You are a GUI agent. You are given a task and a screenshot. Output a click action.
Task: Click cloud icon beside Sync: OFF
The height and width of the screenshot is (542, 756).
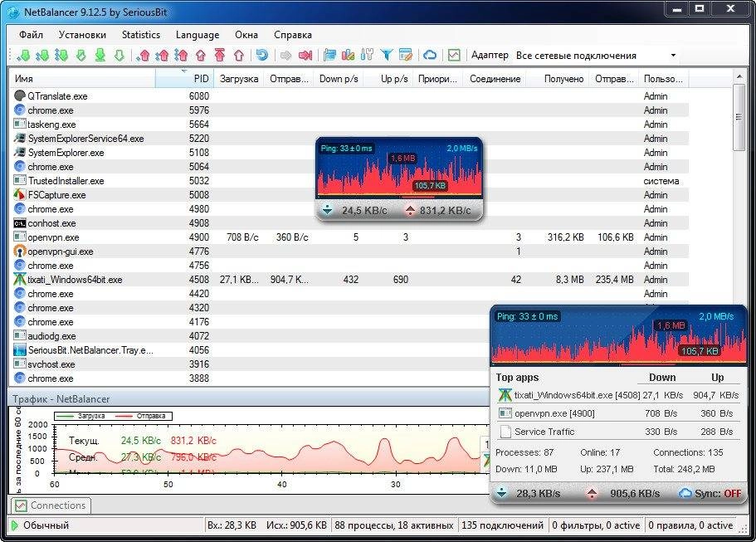click(685, 493)
